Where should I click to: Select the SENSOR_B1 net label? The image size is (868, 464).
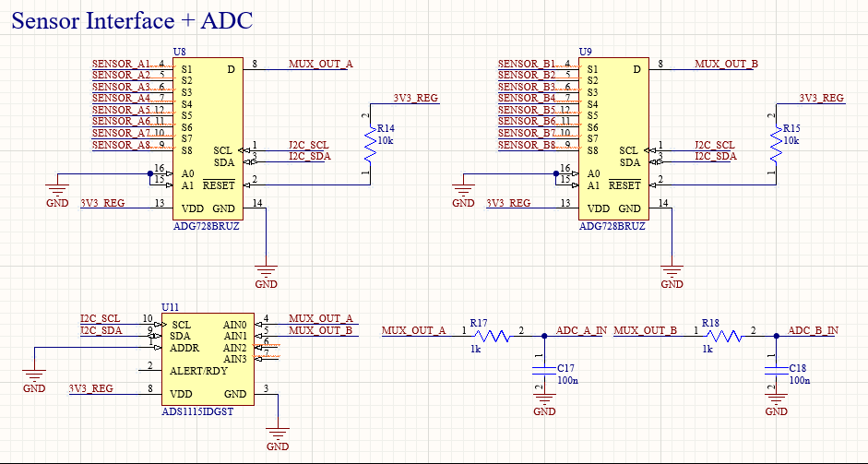coord(527,64)
